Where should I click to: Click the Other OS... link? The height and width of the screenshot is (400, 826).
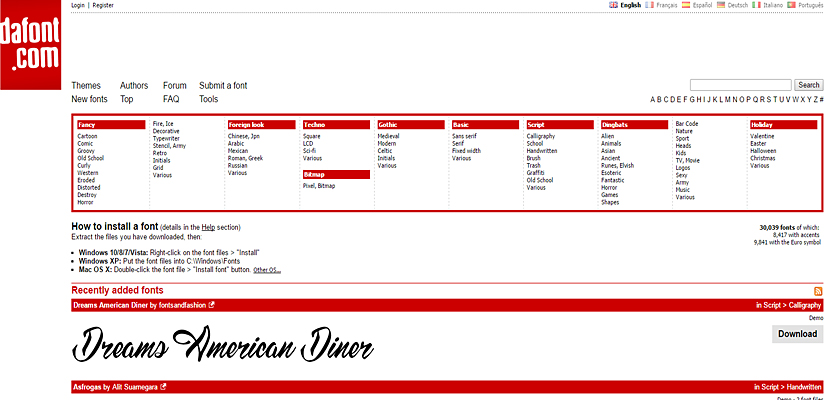(x=267, y=270)
